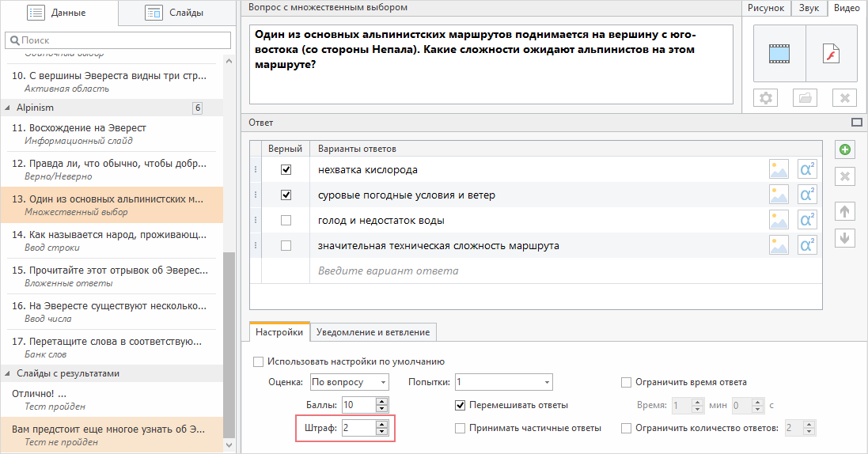
Task: Add image to 'нехватка кислорода' answer
Action: pos(779,169)
